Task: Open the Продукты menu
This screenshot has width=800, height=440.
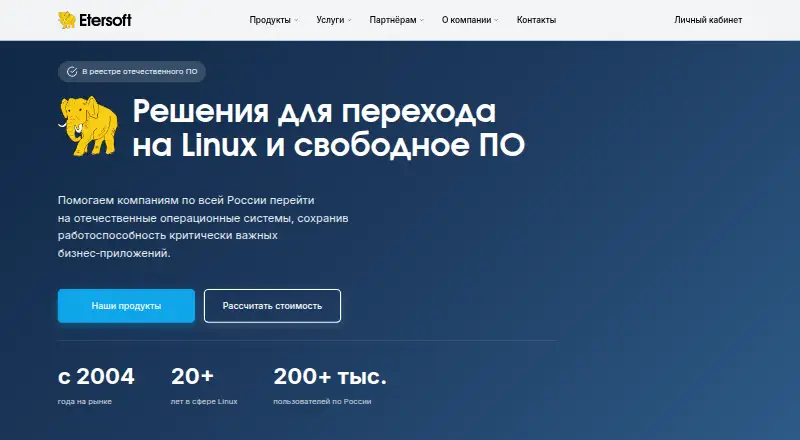Action: 270,20
